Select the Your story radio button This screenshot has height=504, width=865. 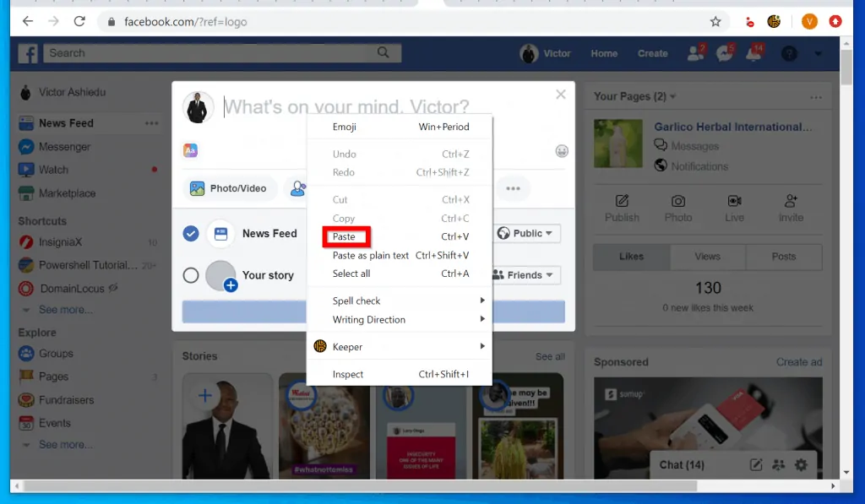(x=191, y=275)
